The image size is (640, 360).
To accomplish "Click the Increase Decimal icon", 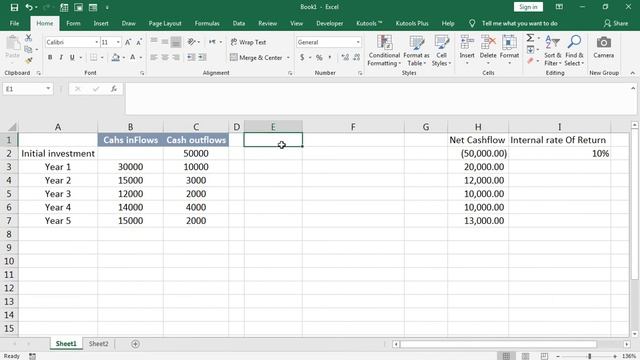I will [345, 58].
